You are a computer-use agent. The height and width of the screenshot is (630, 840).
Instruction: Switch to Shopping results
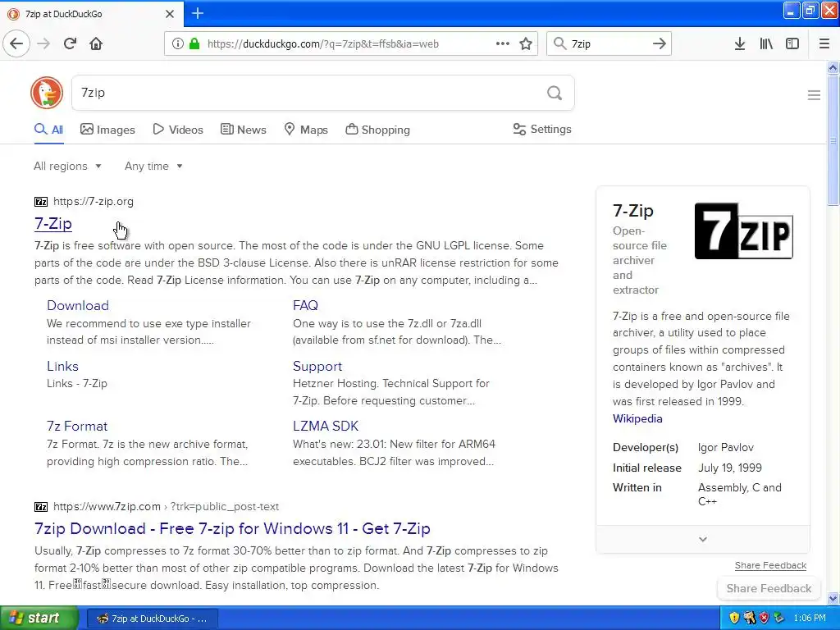coord(377,130)
